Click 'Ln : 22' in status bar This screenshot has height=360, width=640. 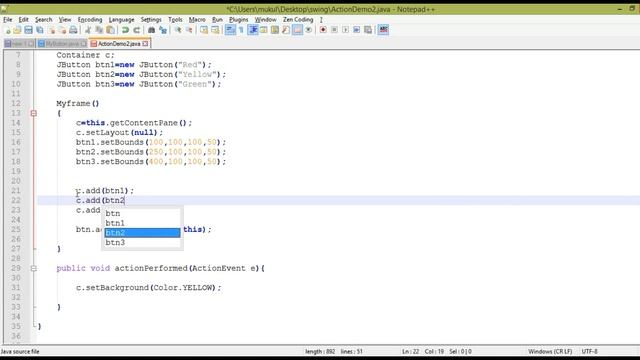[x=411, y=351]
